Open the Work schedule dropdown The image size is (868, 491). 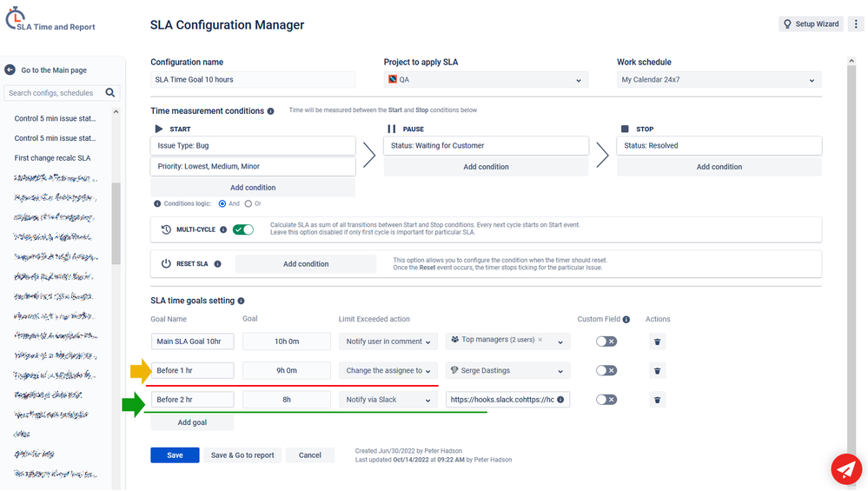tap(719, 80)
